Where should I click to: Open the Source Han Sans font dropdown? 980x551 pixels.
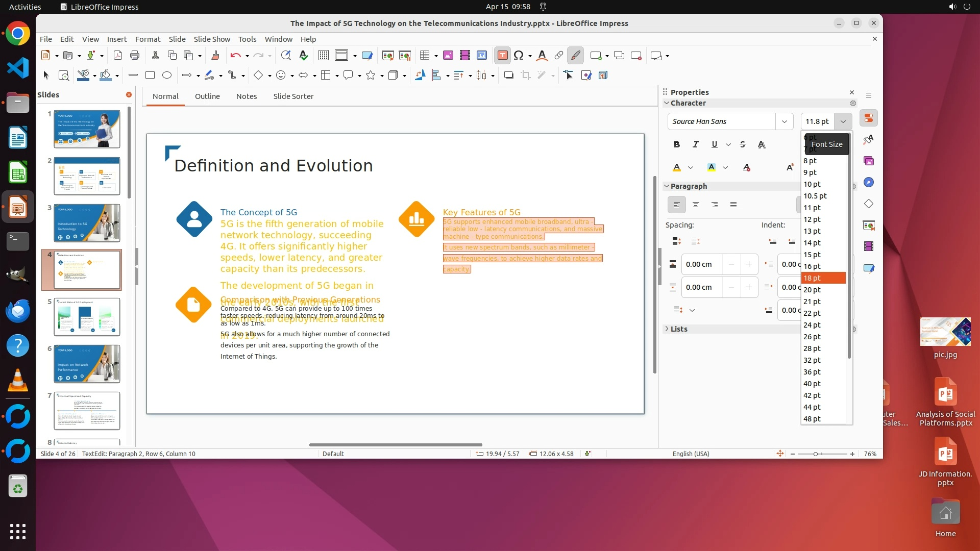784,121
